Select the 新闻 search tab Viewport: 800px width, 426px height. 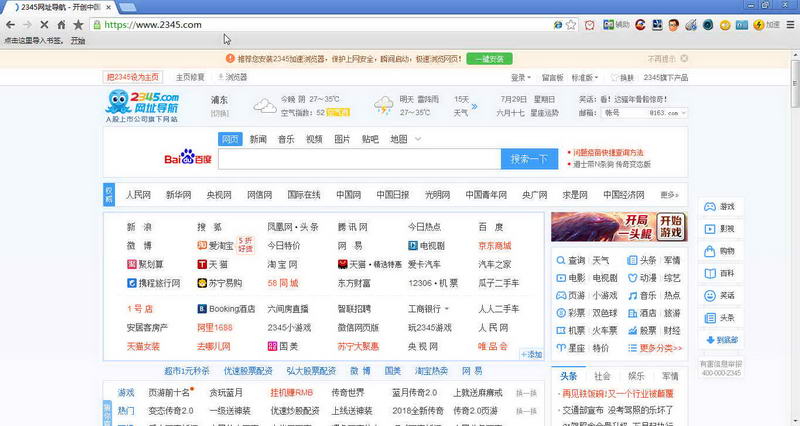pos(258,139)
